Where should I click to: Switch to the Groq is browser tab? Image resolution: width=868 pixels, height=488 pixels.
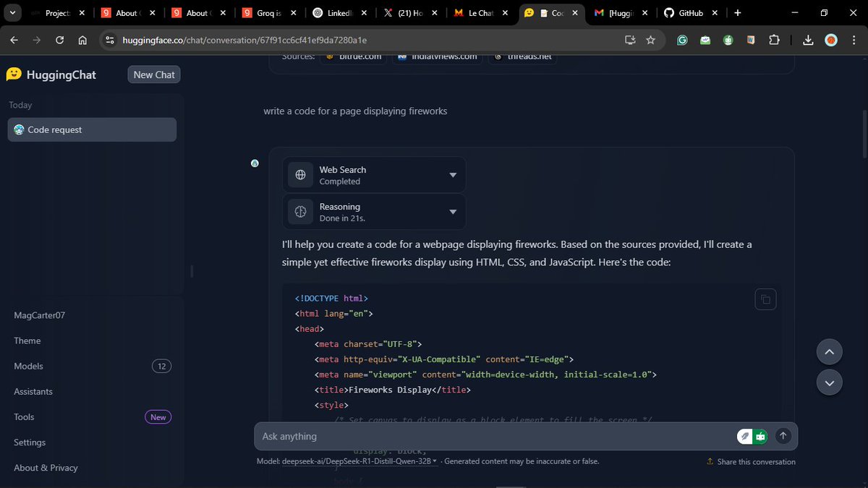(x=271, y=13)
